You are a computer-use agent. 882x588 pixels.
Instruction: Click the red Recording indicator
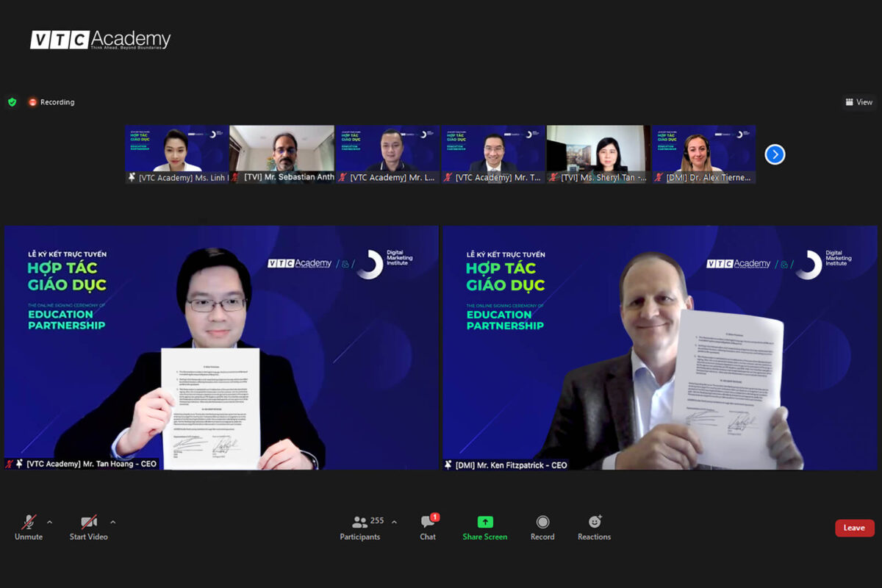pyautogui.click(x=51, y=102)
